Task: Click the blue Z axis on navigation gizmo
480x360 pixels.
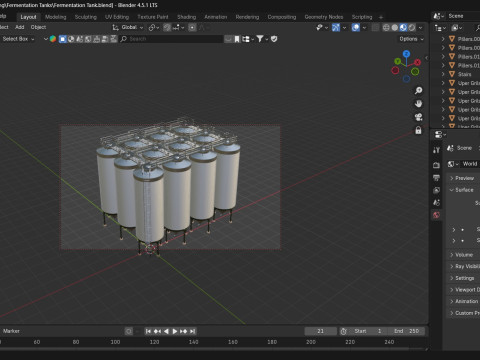Action: pyautogui.click(x=406, y=54)
